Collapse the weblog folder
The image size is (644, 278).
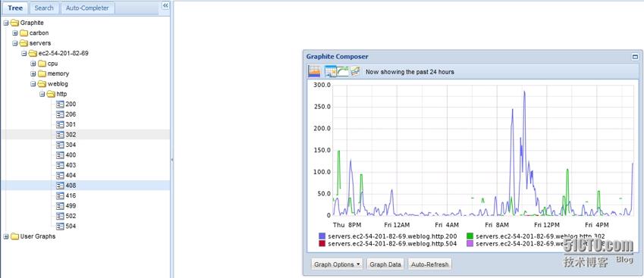(x=33, y=83)
